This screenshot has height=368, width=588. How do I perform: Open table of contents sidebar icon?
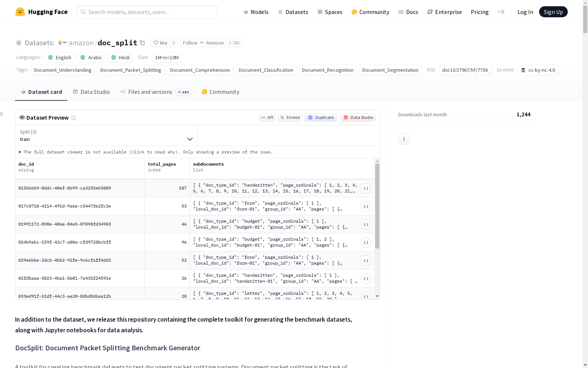point(1,114)
